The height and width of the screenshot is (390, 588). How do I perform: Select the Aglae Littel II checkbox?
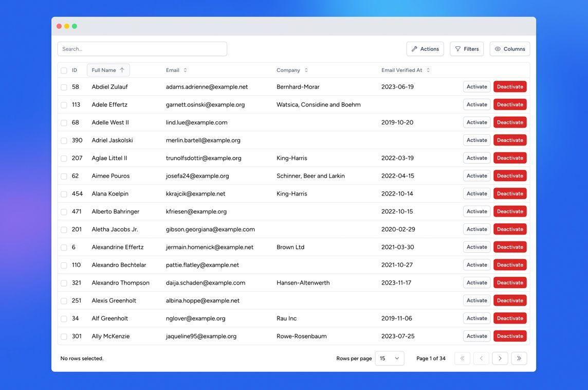coord(64,158)
